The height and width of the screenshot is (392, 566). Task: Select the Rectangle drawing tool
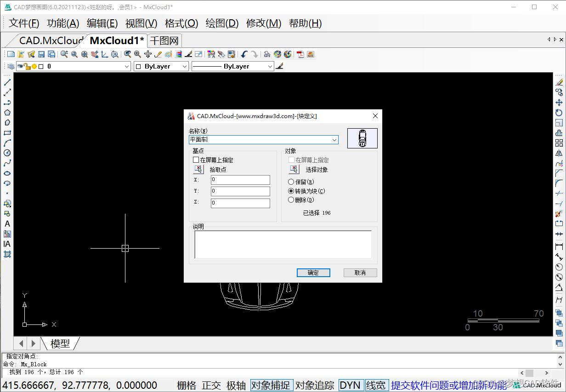[7, 133]
